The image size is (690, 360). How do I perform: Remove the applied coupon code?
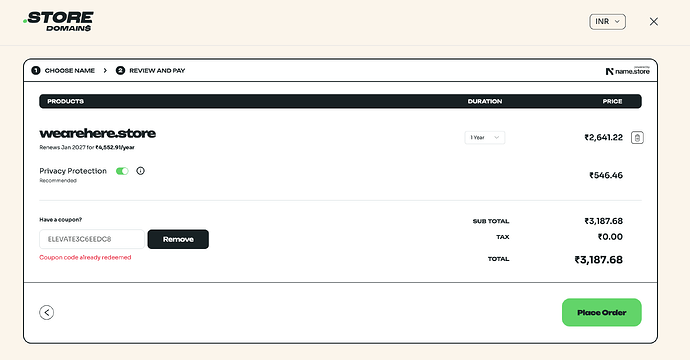click(x=178, y=239)
